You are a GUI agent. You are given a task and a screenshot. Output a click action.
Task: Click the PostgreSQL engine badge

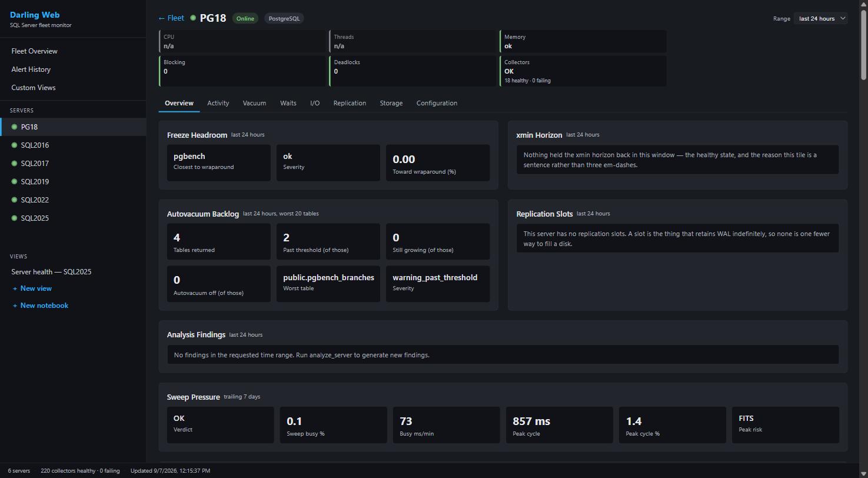tap(284, 18)
